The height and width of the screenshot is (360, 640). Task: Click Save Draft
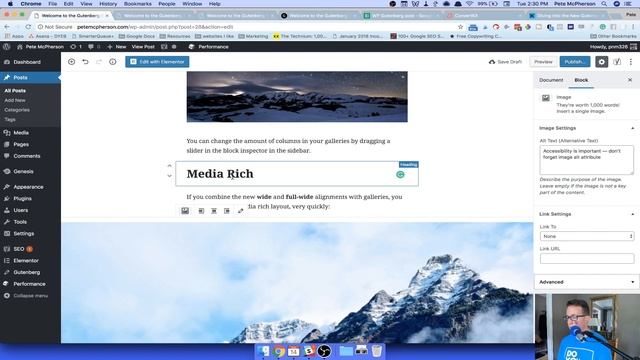505,62
